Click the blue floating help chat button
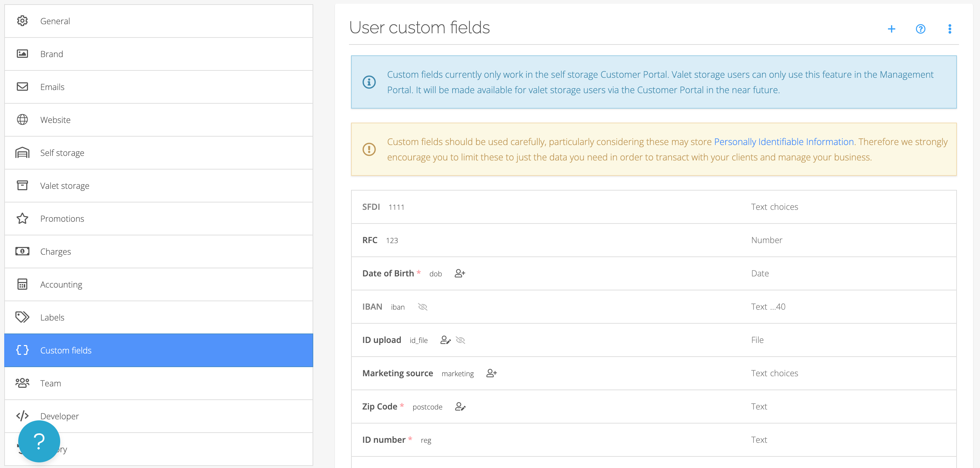 coord(39,441)
